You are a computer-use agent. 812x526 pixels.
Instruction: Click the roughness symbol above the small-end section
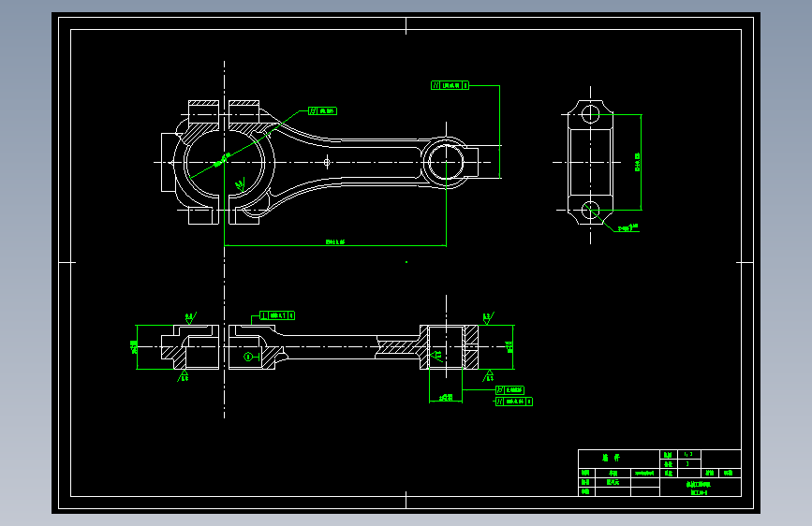point(488,318)
